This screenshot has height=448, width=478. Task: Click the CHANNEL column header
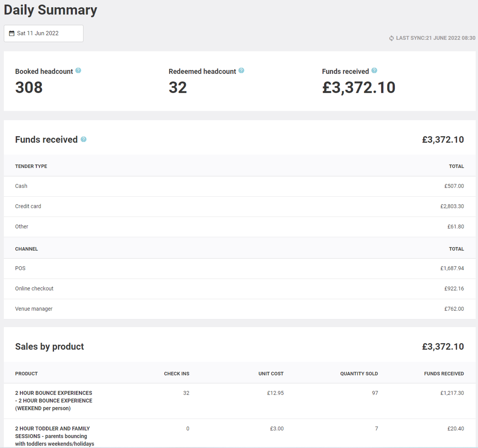pos(27,249)
